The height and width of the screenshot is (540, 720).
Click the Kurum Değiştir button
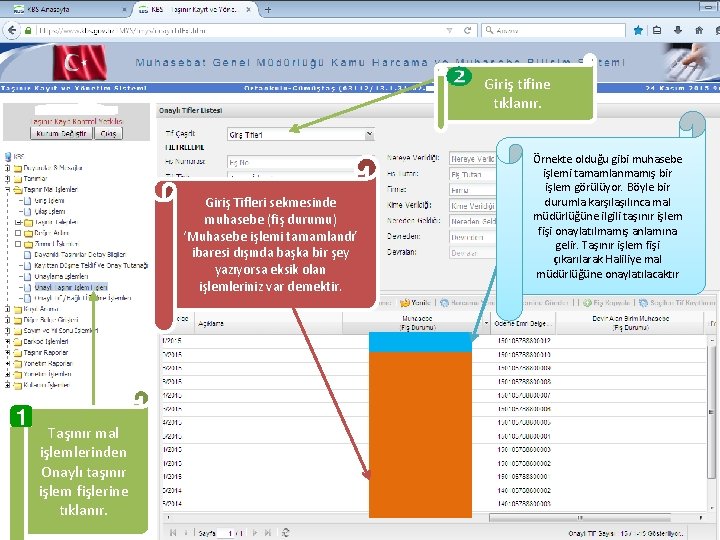(x=61, y=134)
